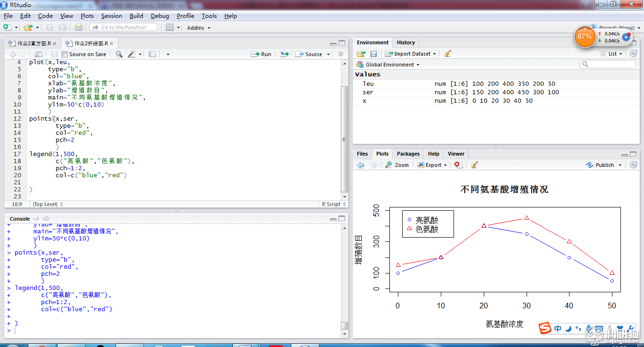The height and width of the screenshot is (347, 644).
Task: Close the 作业2折线图.R tab
Action: pos(112,43)
